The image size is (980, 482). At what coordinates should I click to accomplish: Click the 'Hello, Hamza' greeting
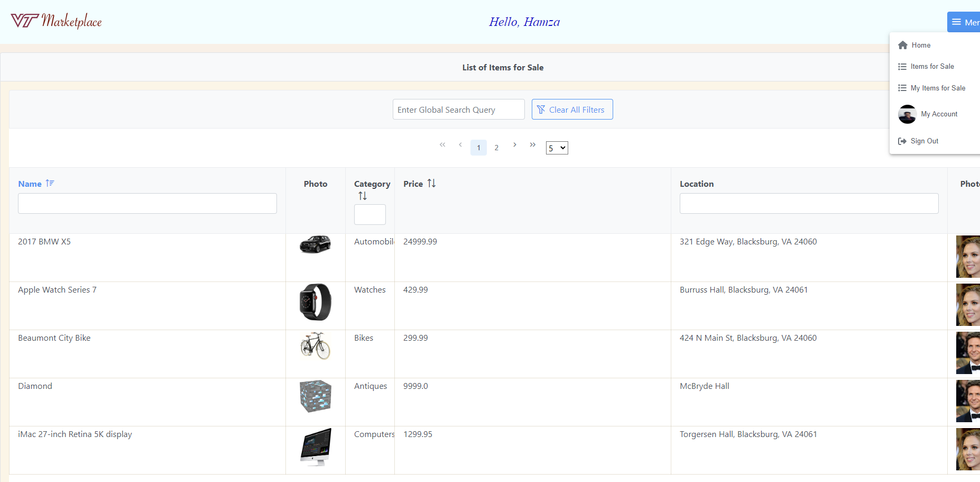coord(524,22)
